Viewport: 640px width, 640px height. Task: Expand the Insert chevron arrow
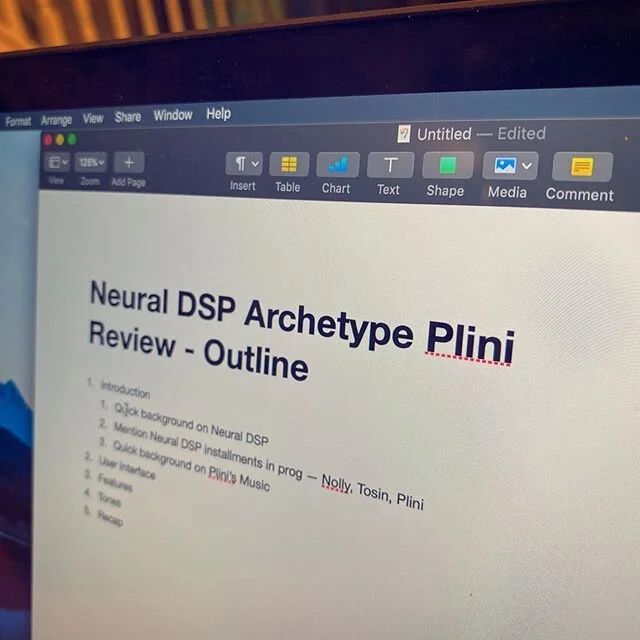point(255,164)
